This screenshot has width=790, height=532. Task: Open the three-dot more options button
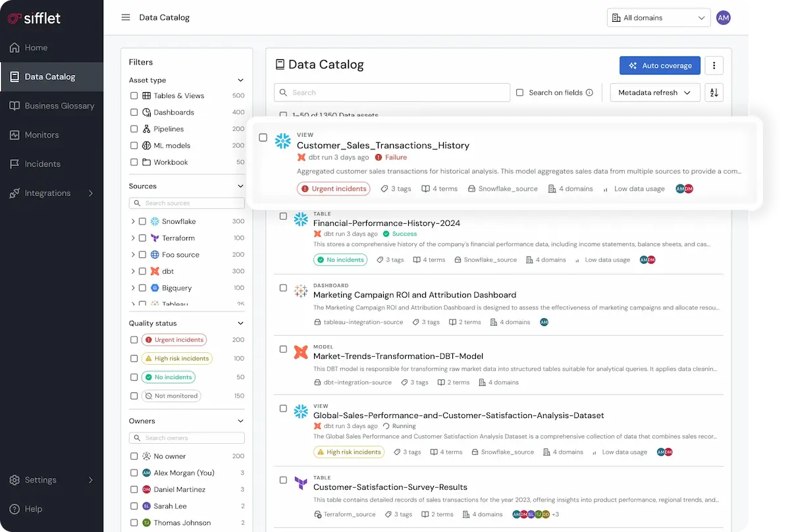[714, 65]
